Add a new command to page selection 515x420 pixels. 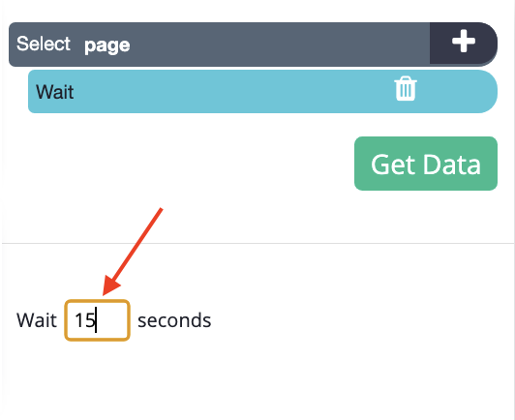(464, 42)
